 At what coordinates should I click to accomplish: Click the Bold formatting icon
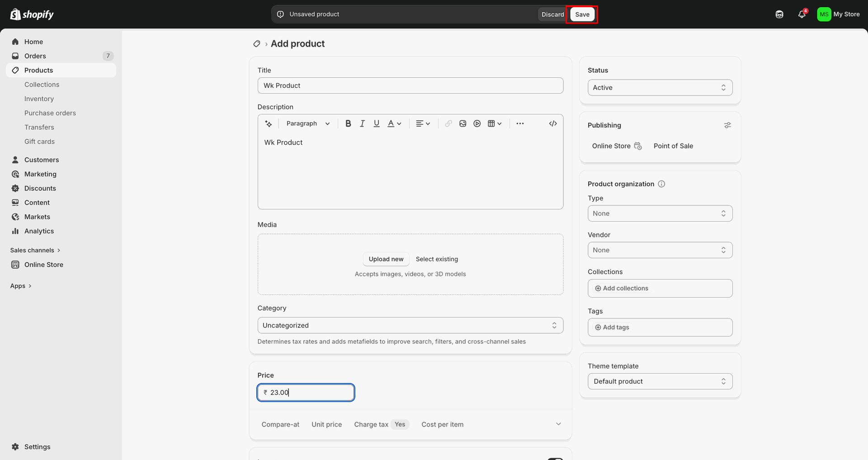pyautogui.click(x=348, y=123)
